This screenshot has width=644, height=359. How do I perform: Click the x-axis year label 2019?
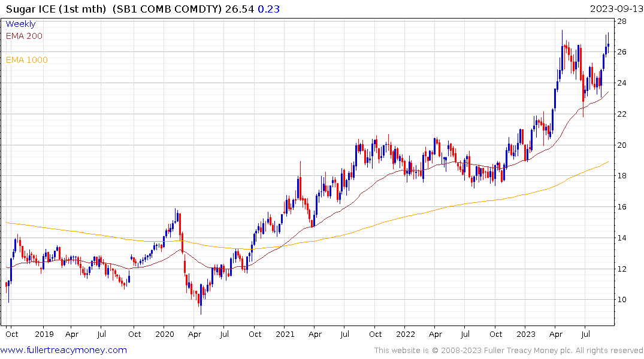pos(44,334)
